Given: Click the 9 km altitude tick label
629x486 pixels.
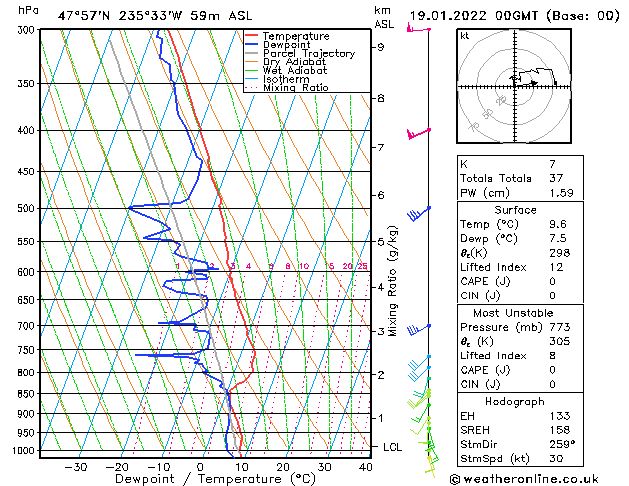Looking at the screenshot, I should point(380,47).
